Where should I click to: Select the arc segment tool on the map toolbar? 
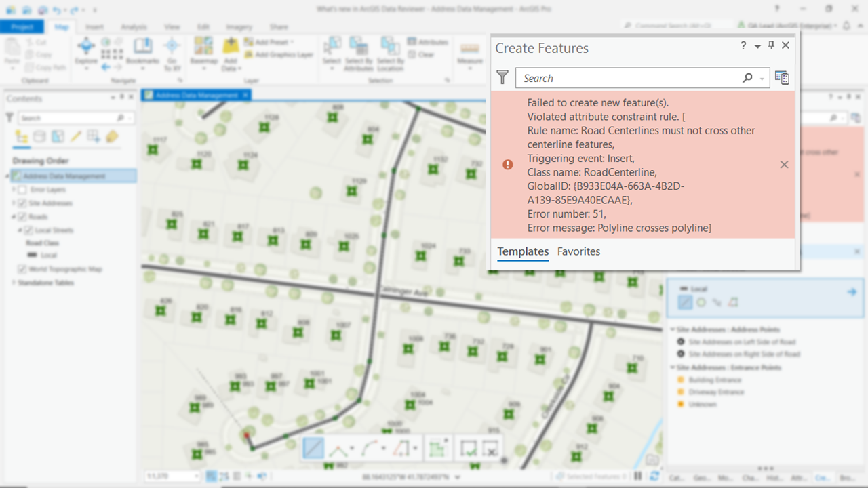[x=369, y=448]
